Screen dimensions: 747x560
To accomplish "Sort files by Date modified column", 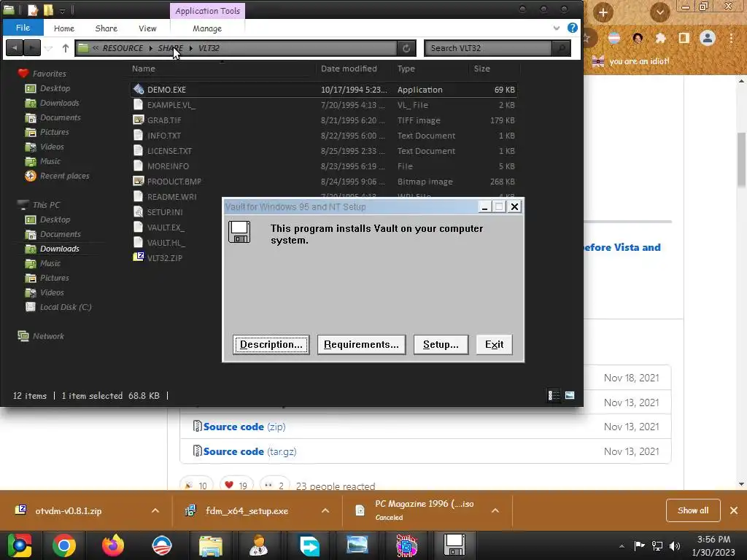I will pos(349,69).
